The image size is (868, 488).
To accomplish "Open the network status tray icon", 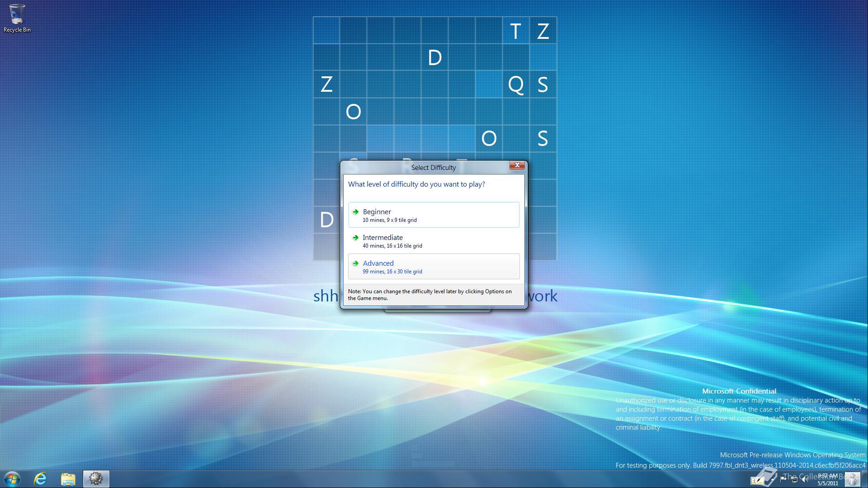I will pyautogui.click(x=794, y=479).
